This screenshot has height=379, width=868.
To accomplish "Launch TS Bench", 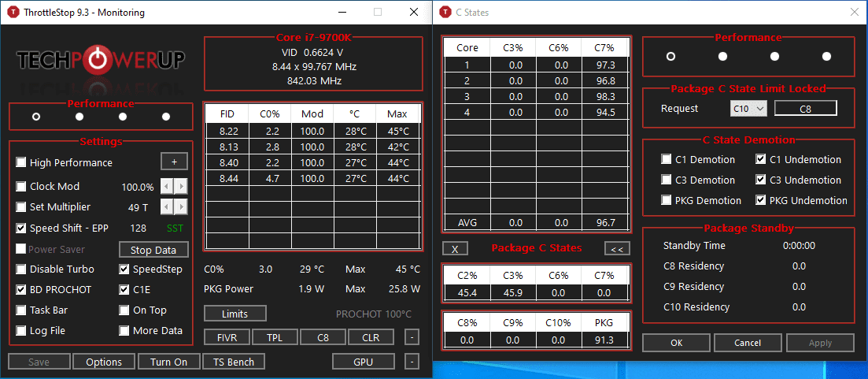I will coord(234,362).
